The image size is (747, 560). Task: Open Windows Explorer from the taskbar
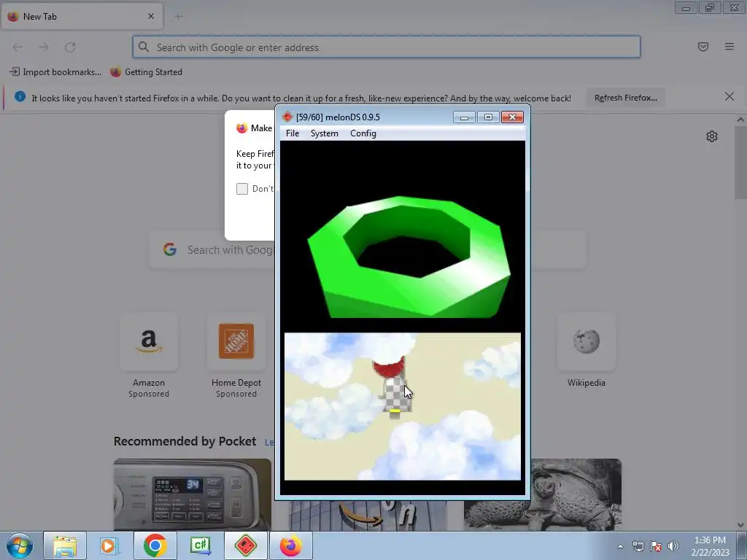[x=65, y=545]
